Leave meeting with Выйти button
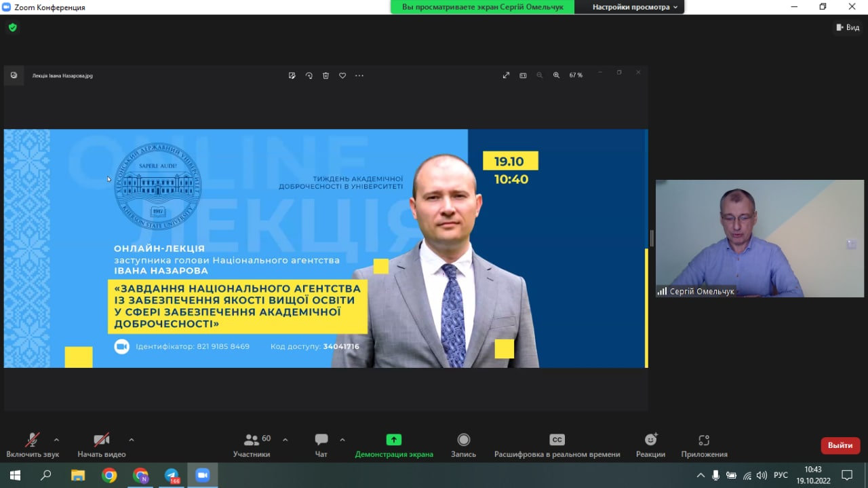868x488 pixels. click(840, 445)
